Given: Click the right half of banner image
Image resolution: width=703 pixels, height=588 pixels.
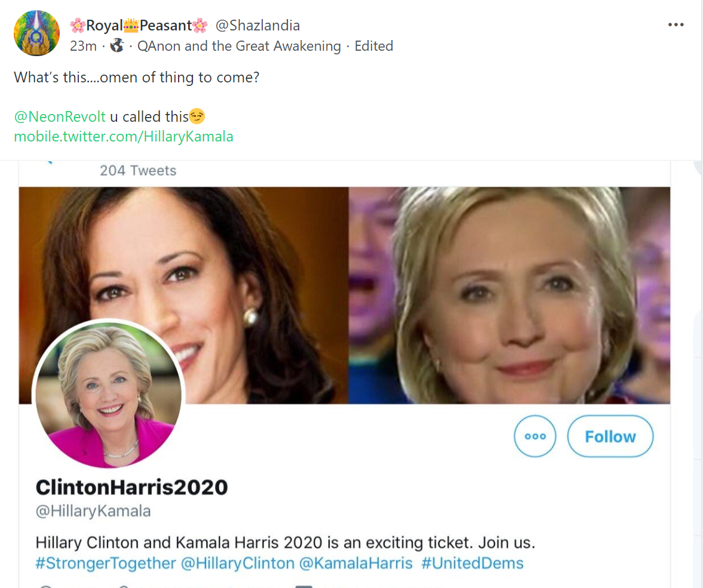Looking at the screenshot, I should tap(509, 295).
